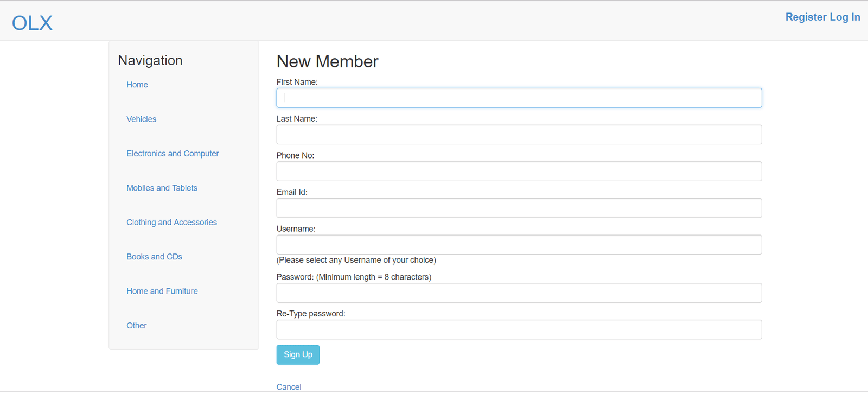Click into the Last Name field
Viewport: 868px width, 393px height.
click(519, 135)
